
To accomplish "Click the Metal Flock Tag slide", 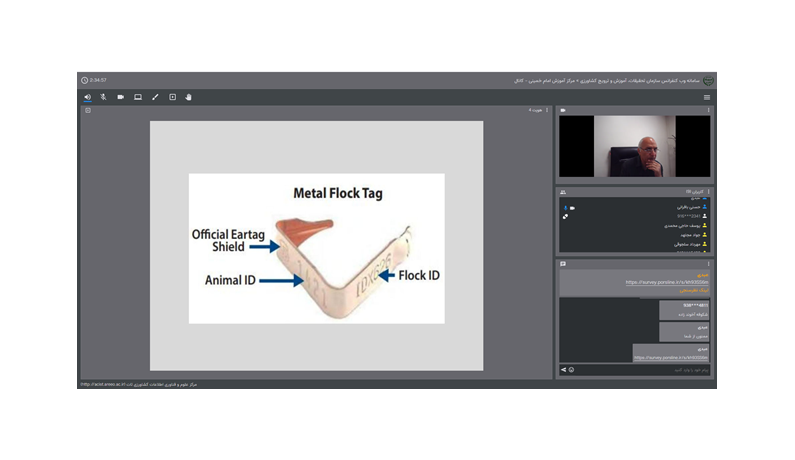I will 316,249.
